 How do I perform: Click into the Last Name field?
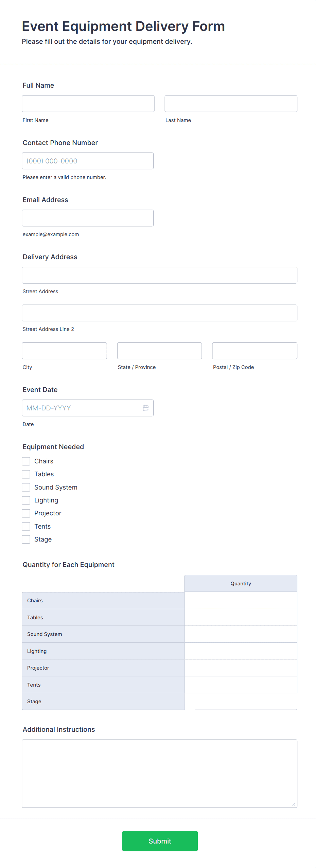tap(231, 104)
